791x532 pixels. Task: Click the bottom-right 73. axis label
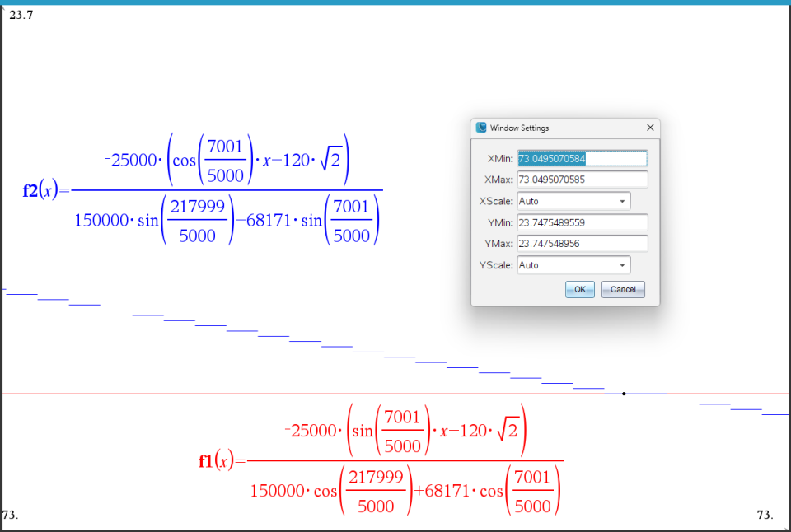tap(765, 515)
